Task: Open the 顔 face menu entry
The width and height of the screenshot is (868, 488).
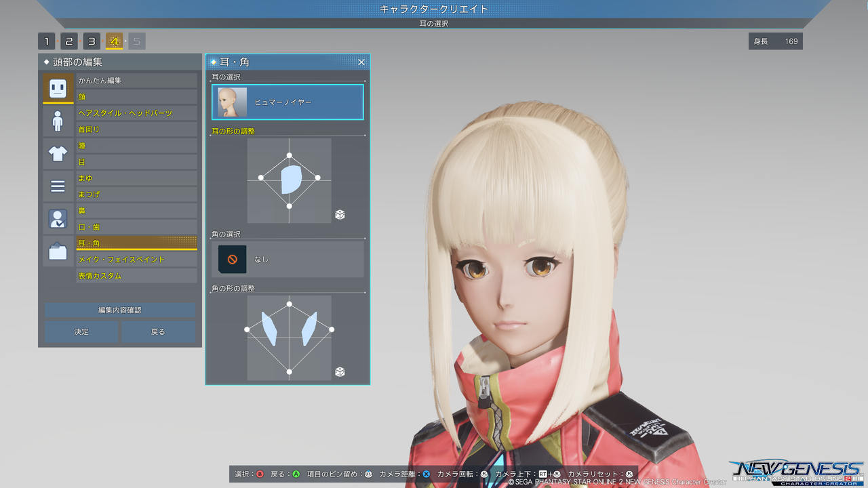Action: point(136,97)
